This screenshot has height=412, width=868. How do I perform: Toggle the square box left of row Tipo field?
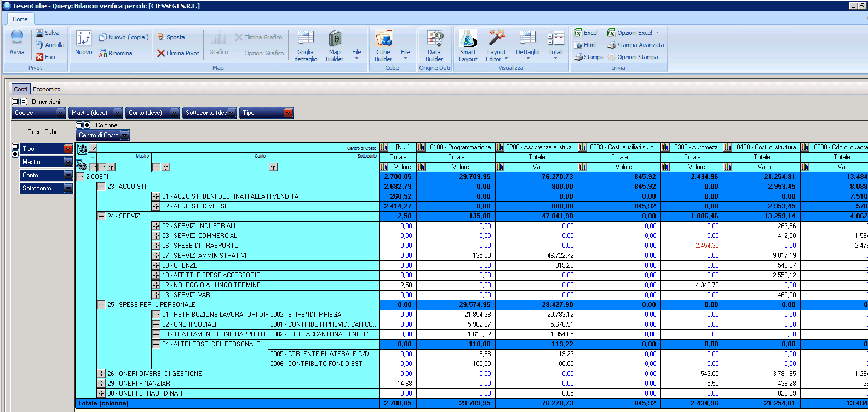click(x=15, y=147)
